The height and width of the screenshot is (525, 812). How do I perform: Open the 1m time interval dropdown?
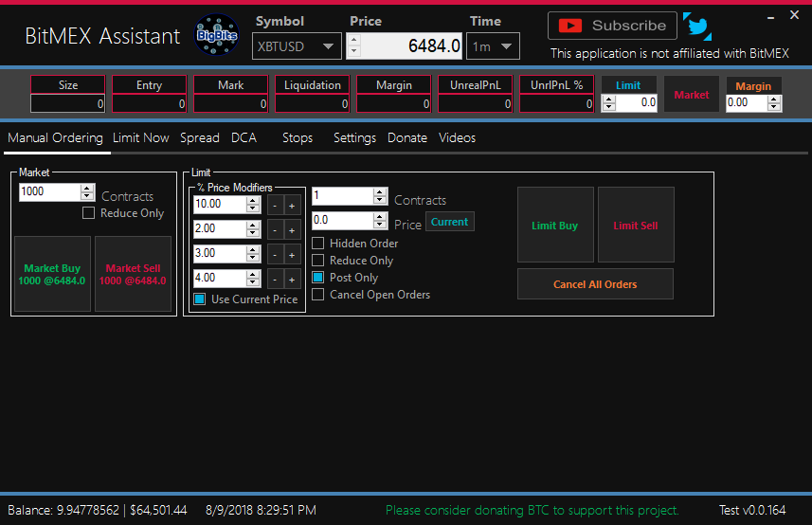click(493, 46)
